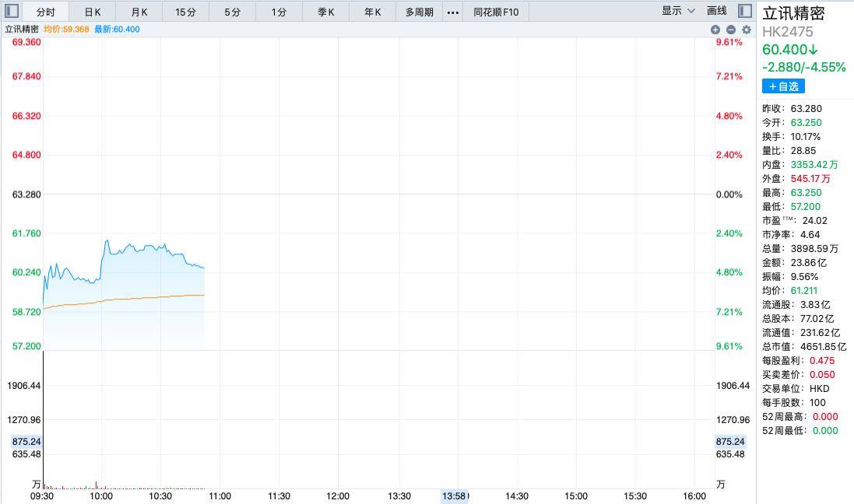Click the 外盘 545.17万 row
Screen dimensions: 854x504
pos(796,179)
